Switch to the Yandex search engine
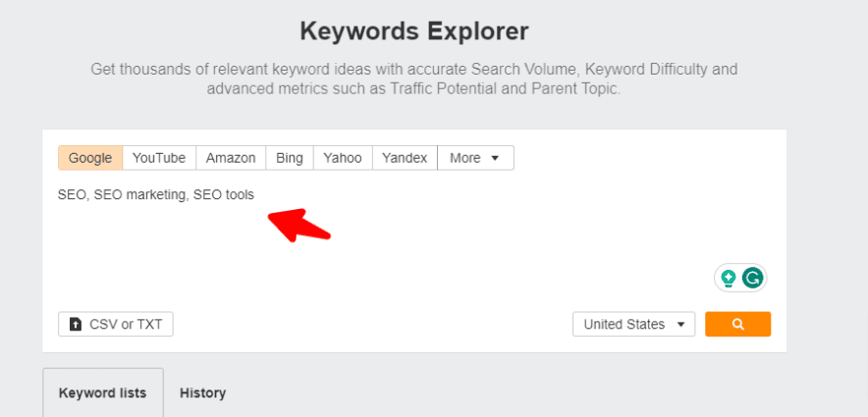868x417 pixels. click(x=405, y=158)
